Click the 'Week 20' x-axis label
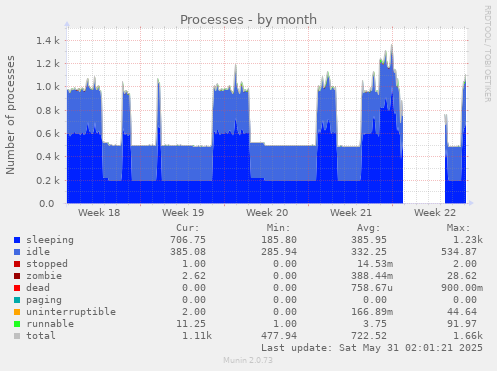 click(x=267, y=213)
